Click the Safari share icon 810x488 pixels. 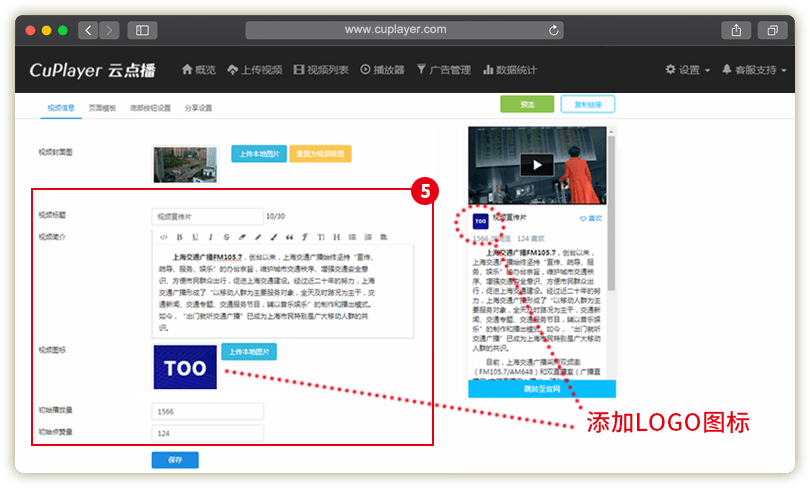coord(736,30)
